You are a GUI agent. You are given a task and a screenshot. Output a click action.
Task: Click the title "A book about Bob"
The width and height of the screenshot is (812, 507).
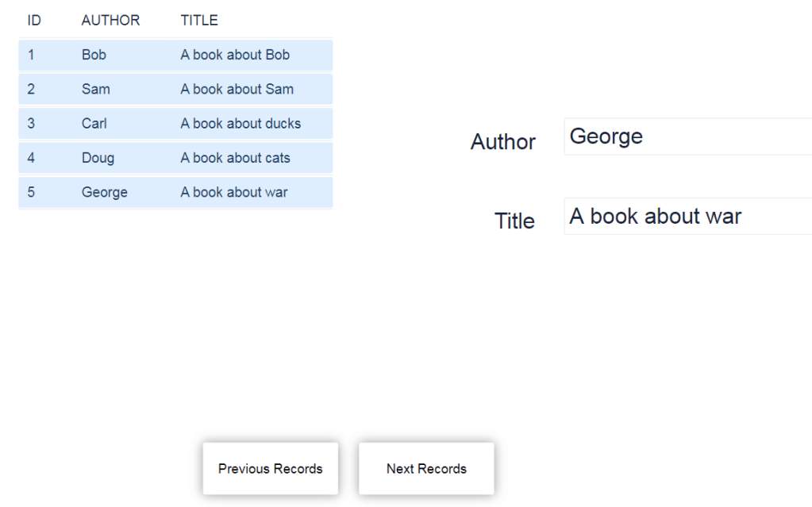click(235, 55)
